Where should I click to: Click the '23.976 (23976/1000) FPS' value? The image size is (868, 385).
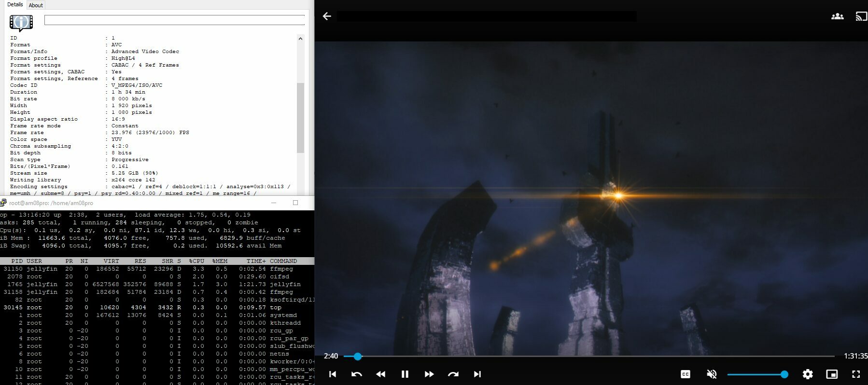tap(150, 133)
